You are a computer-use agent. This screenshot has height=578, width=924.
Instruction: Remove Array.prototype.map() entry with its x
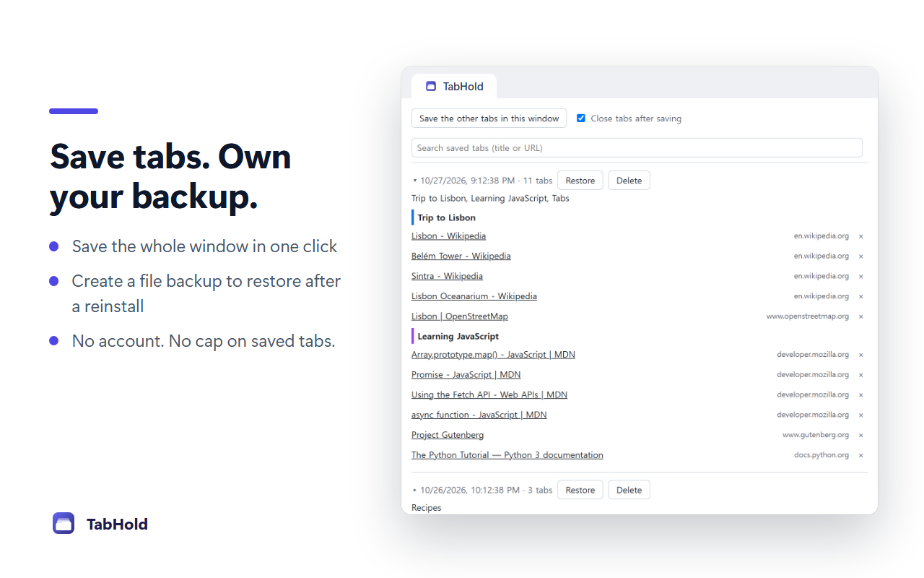(x=861, y=355)
